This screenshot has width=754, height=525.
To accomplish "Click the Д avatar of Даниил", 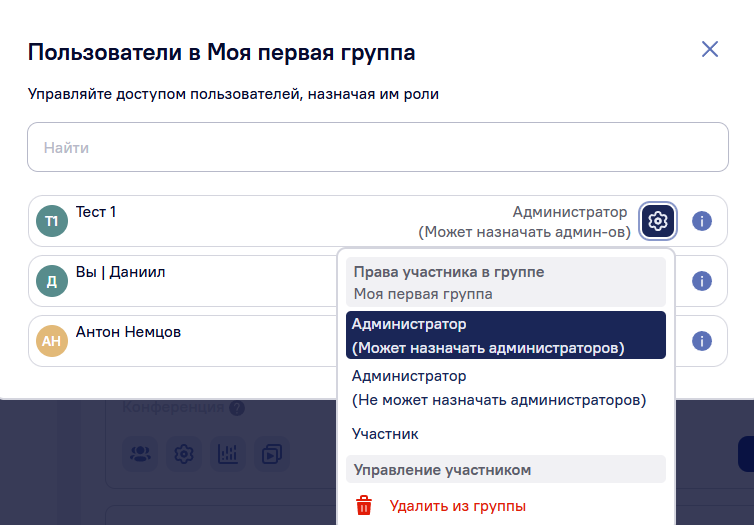I will (x=52, y=281).
